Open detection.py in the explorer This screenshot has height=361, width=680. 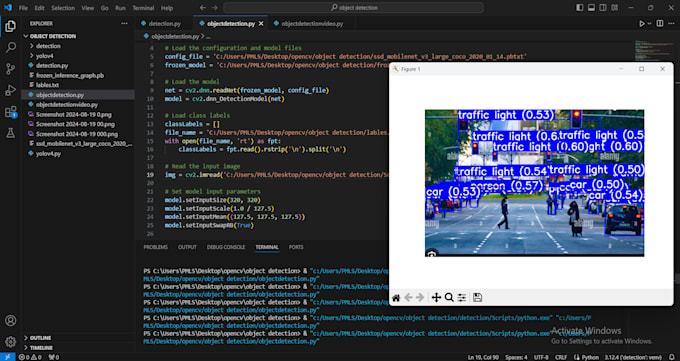pos(78,66)
